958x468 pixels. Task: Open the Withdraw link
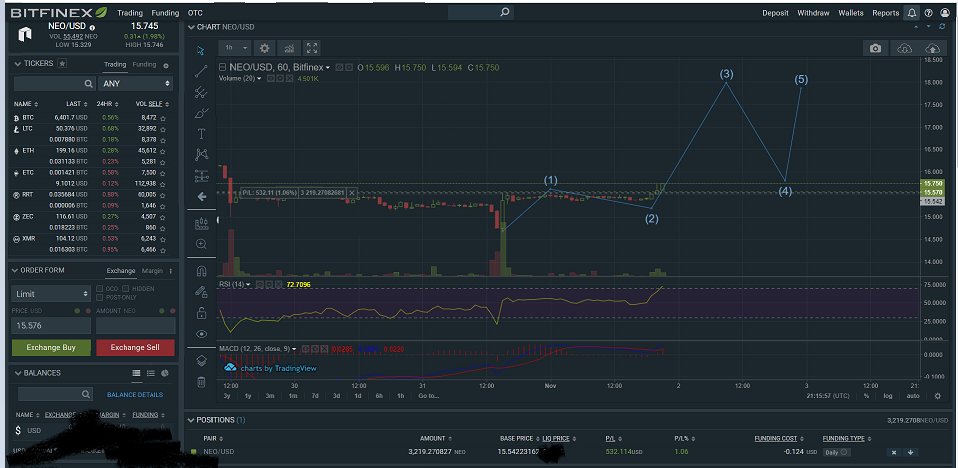(813, 13)
